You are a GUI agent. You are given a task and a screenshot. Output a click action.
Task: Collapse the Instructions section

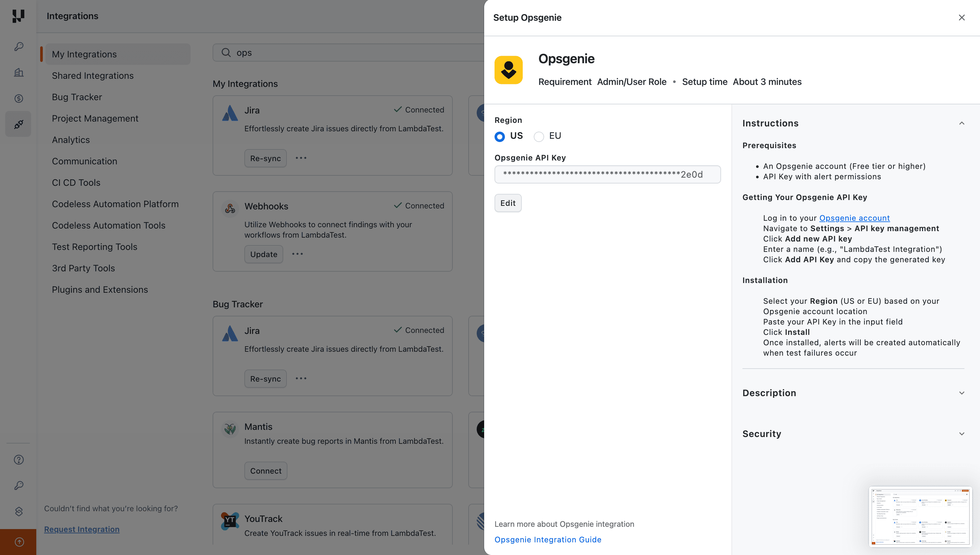click(961, 123)
